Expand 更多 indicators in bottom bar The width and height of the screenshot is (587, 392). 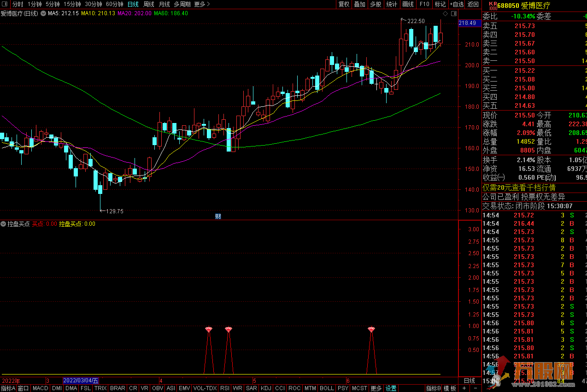click(x=376, y=388)
